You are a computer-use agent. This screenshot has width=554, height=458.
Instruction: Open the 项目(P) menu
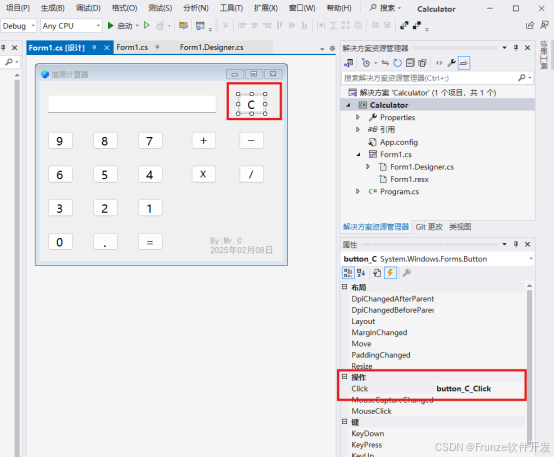(18, 8)
